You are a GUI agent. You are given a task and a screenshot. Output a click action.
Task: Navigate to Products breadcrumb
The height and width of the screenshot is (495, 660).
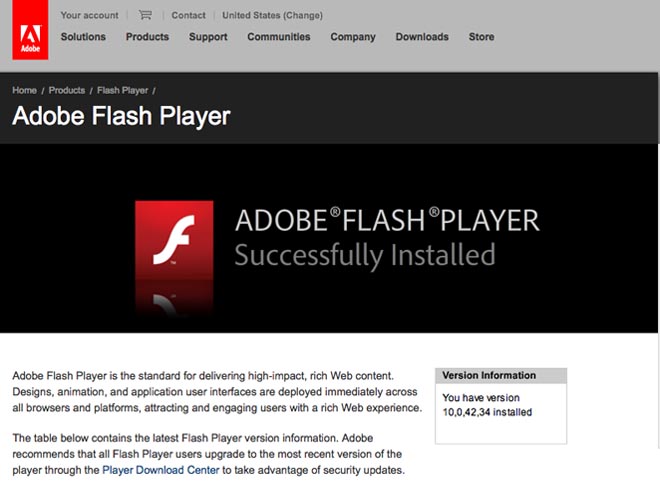tap(67, 90)
